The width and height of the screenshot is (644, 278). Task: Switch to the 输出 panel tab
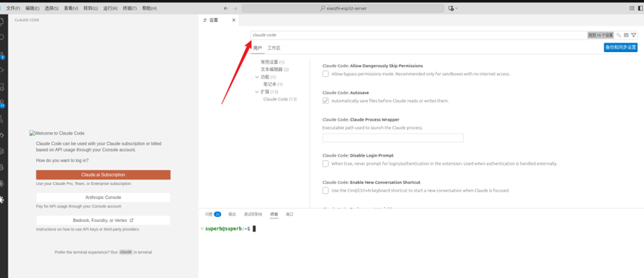[x=232, y=214]
